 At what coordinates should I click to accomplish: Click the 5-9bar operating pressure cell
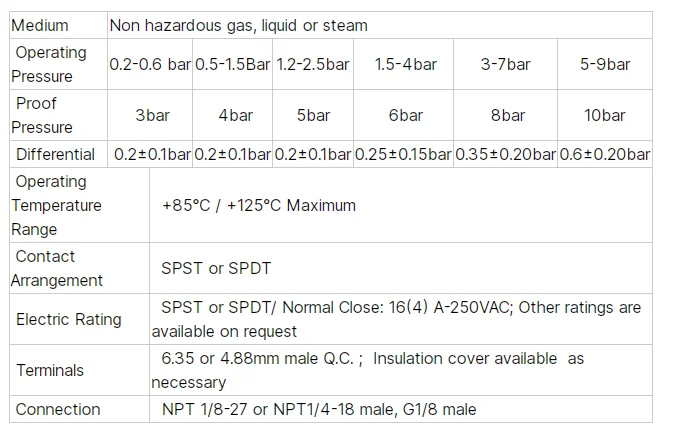tap(605, 64)
